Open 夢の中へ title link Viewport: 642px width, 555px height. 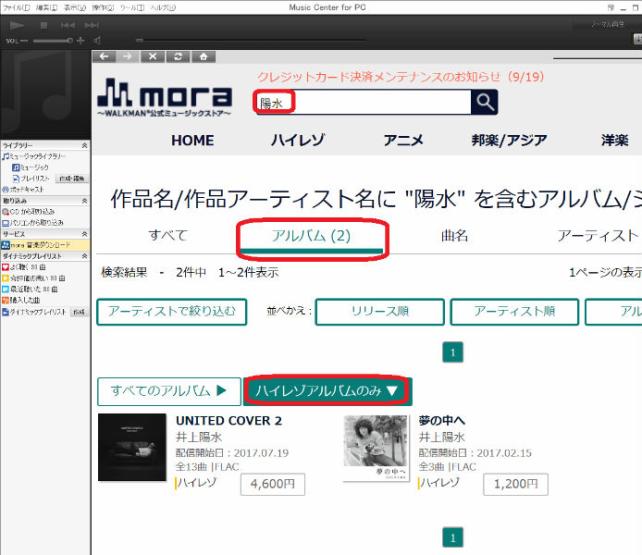pos(442,420)
